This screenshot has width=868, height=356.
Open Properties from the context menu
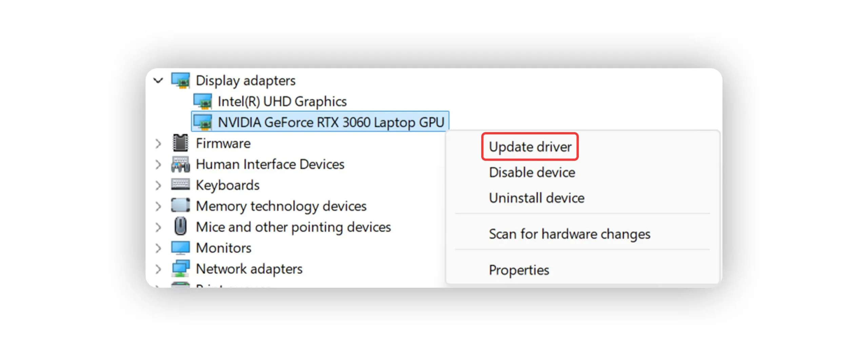518,270
